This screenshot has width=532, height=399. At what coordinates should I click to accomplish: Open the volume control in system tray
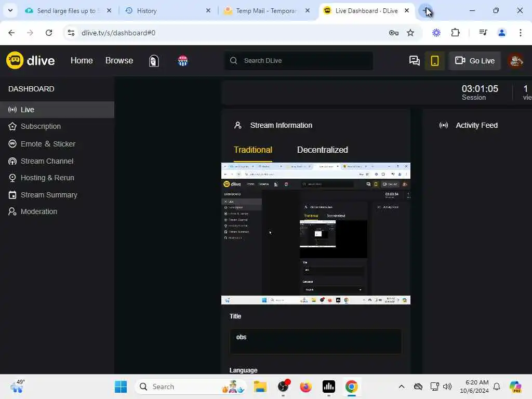(447, 387)
